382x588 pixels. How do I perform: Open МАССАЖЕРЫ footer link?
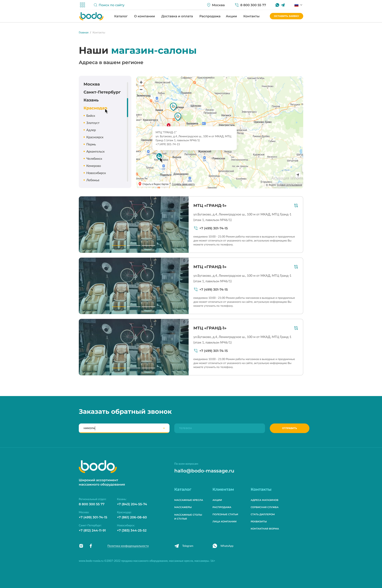183,507
